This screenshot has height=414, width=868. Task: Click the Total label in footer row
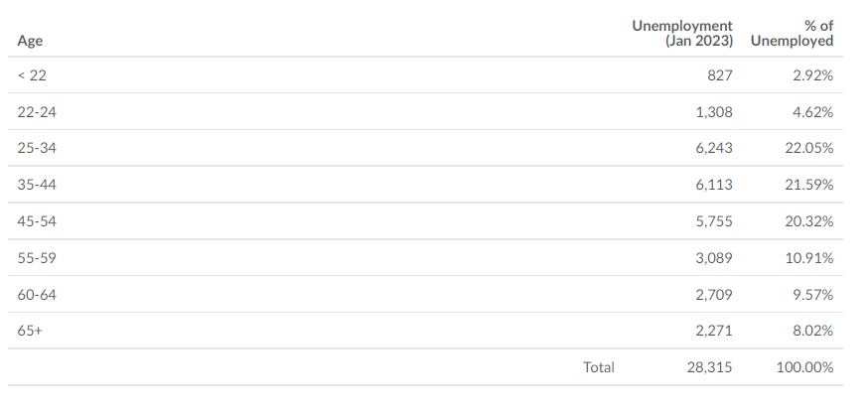pos(599,367)
